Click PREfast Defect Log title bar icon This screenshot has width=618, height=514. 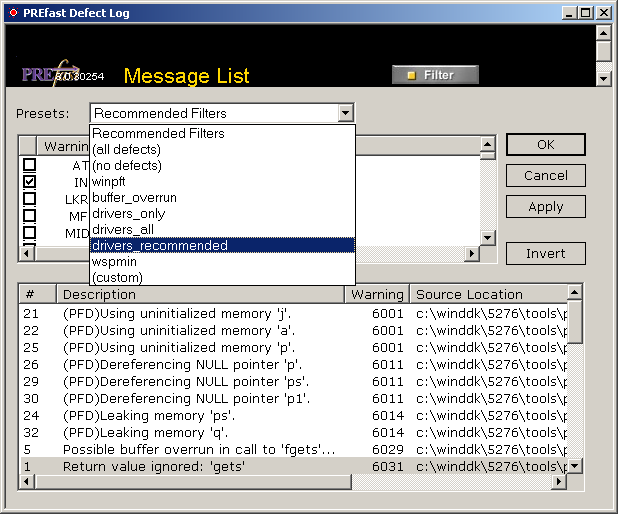tap(13, 13)
